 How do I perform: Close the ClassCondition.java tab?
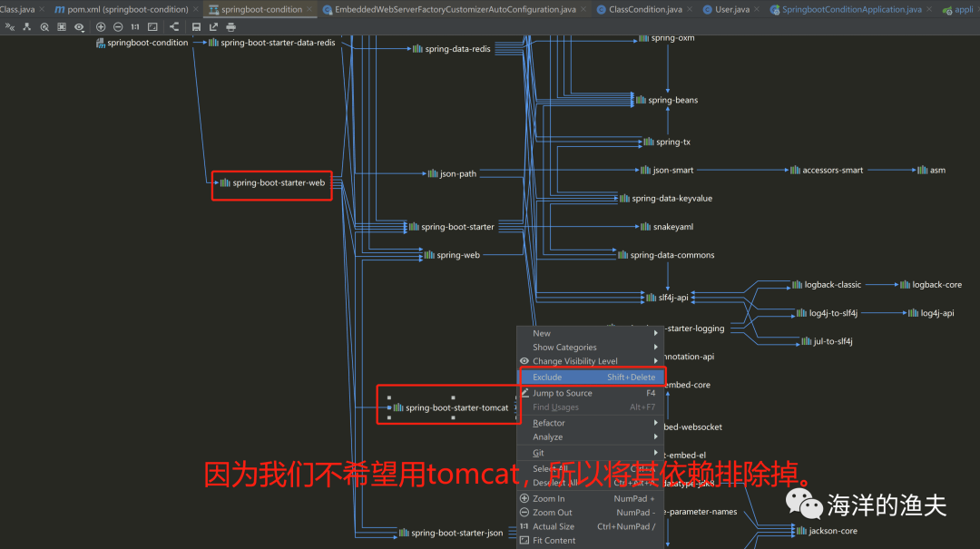pos(690,9)
